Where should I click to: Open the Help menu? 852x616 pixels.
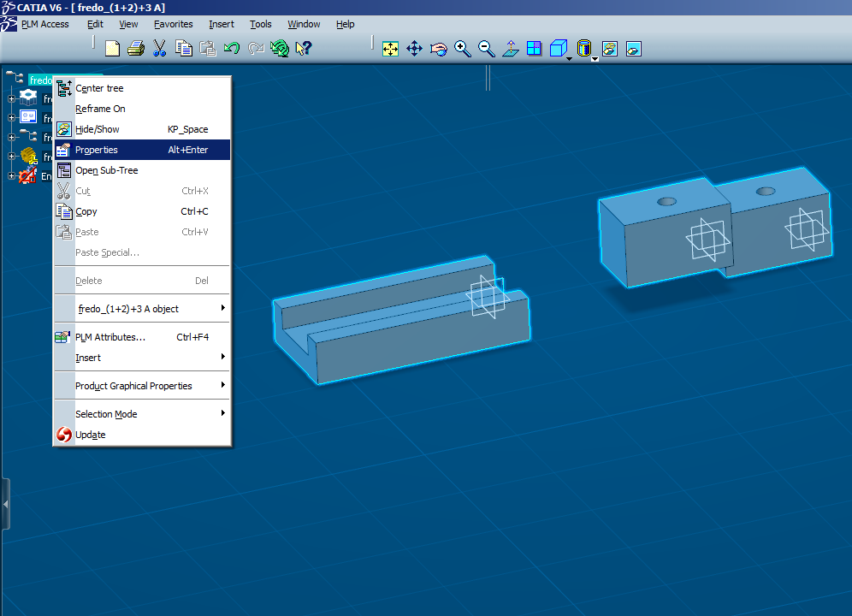pyautogui.click(x=345, y=25)
